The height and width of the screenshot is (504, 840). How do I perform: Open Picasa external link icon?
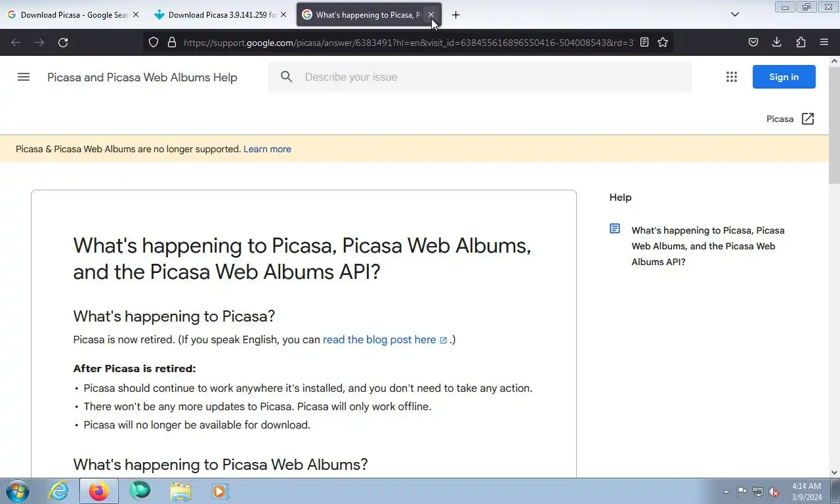coord(808,119)
